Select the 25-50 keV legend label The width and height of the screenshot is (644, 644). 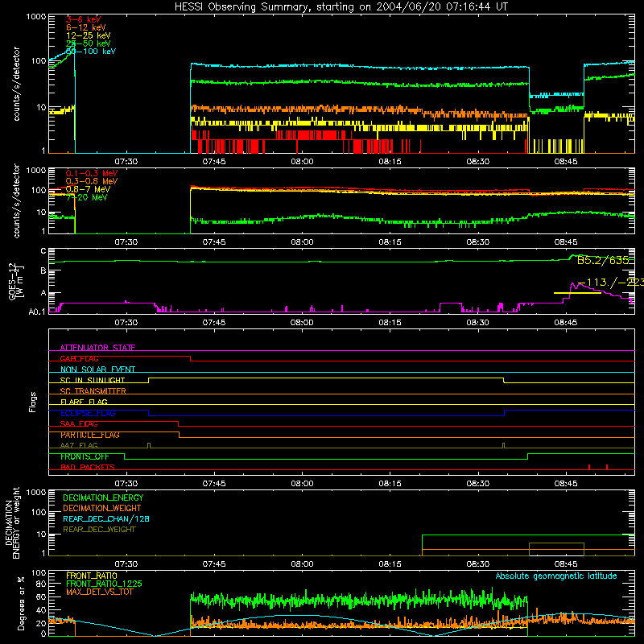[88, 43]
